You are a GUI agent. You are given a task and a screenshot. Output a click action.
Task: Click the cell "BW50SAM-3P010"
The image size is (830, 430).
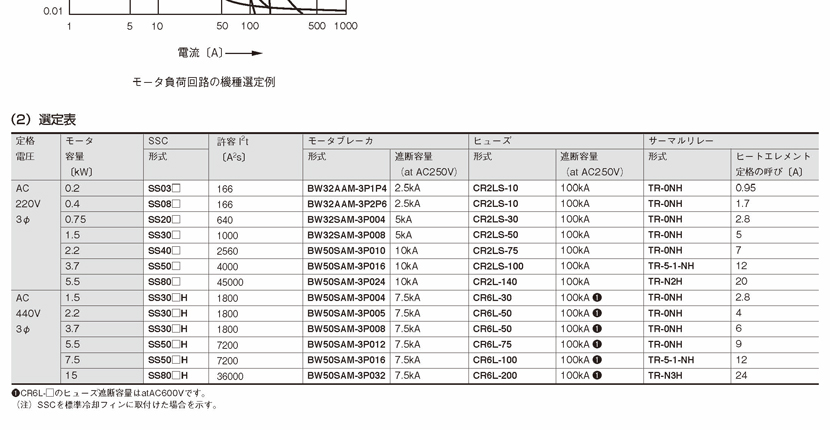click(x=346, y=250)
